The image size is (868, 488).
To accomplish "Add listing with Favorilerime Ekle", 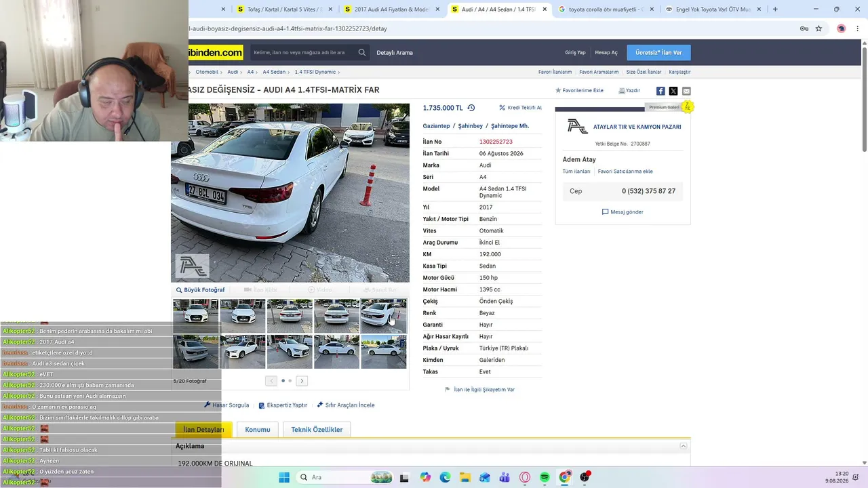I will coord(579,91).
